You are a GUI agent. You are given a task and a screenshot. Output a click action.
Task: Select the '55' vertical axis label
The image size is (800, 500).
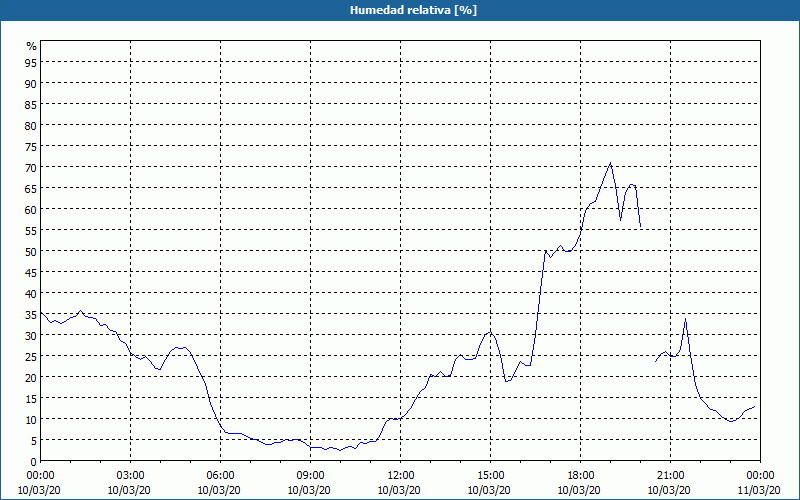pyautogui.click(x=31, y=231)
